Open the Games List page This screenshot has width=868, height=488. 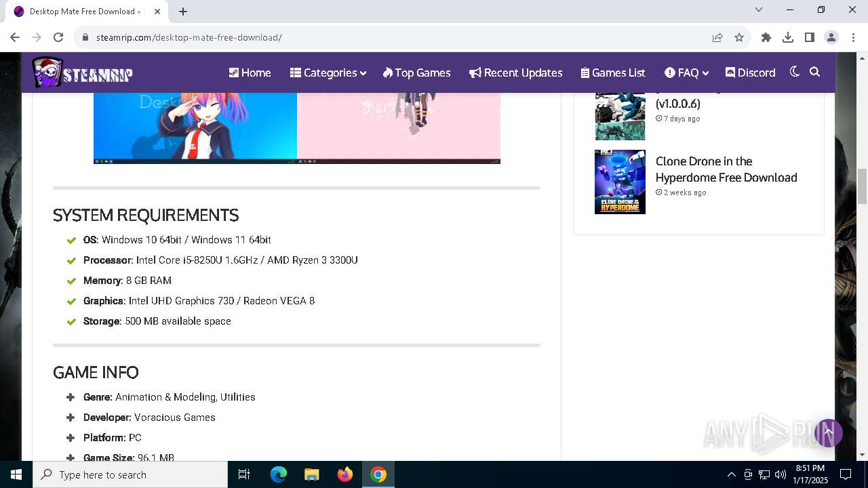tap(613, 73)
